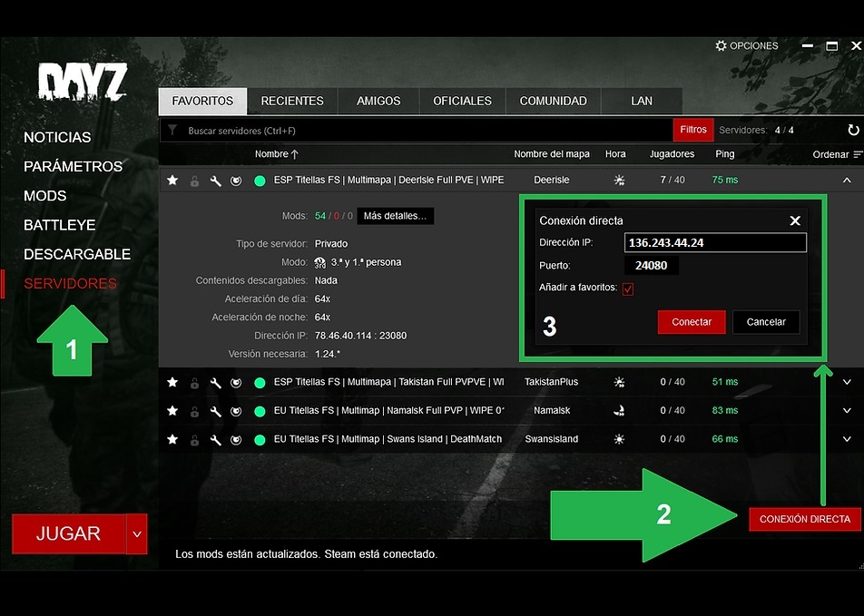The image size is (864, 616).
Task: Click the green status dot of Takistan server
Action: pyautogui.click(x=260, y=382)
